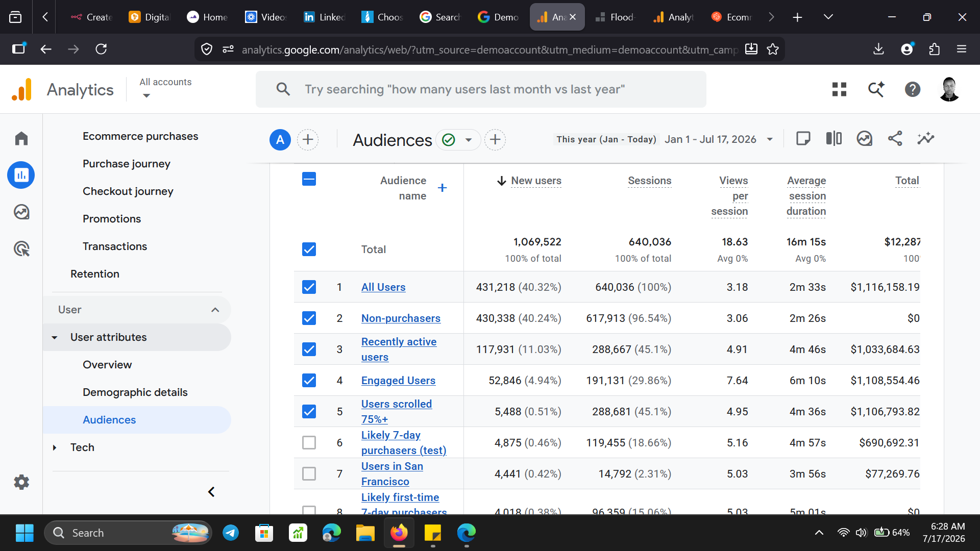Open Microsoft Store from the taskbar
This screenshot has height=551, width=980.
(x=264, y=533)
